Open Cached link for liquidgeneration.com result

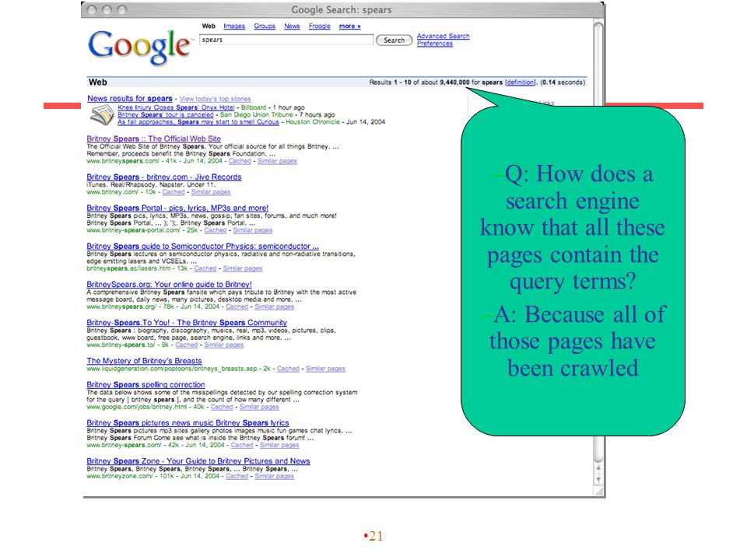(x=288, y=369)
